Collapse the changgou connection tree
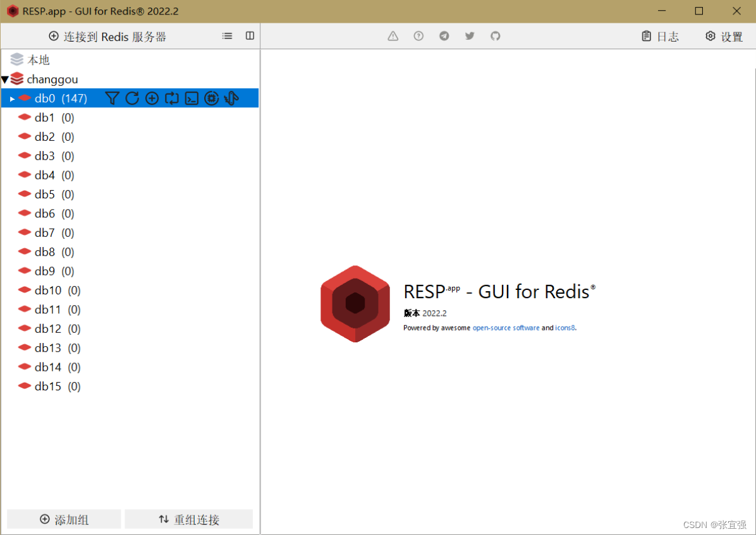Image resolution: width=756 pixels, height=535 pixels. pyautogui.click(x=5, y=80)
